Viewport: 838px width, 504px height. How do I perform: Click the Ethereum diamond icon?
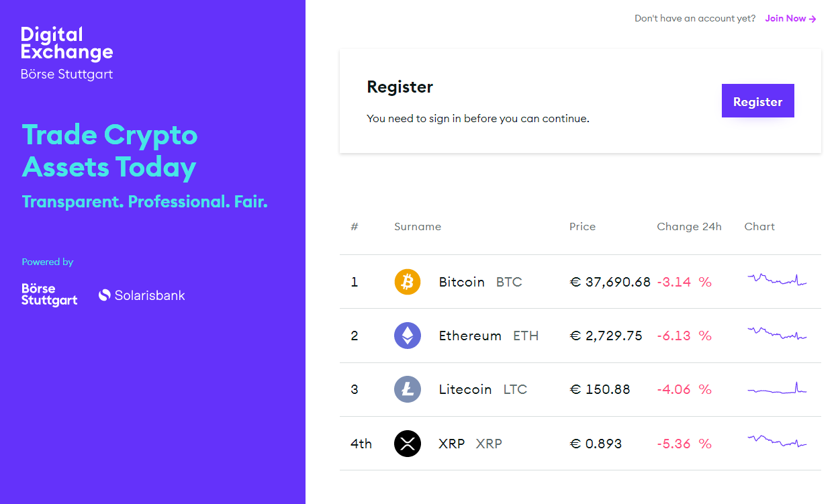point(407,336)
